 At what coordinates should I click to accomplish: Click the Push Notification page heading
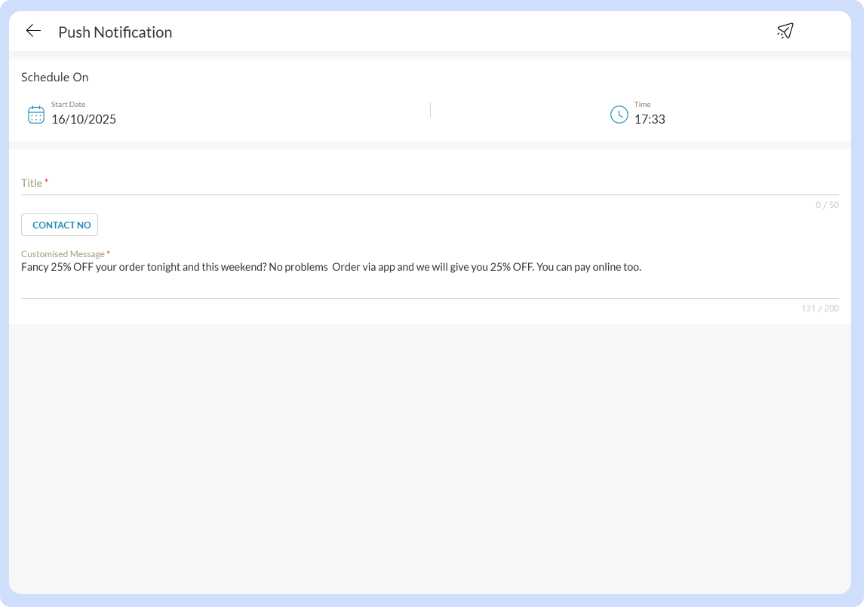pos(115,32)
